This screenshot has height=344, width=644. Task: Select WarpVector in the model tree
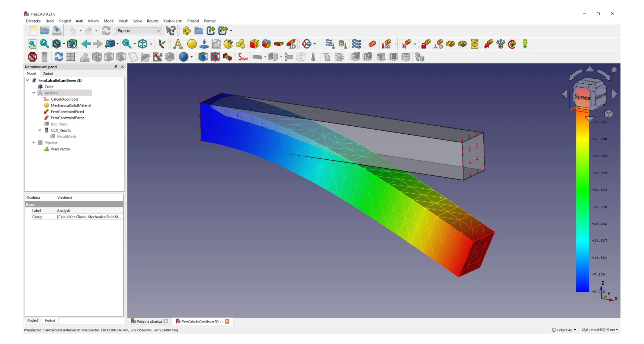click(60, 149)
